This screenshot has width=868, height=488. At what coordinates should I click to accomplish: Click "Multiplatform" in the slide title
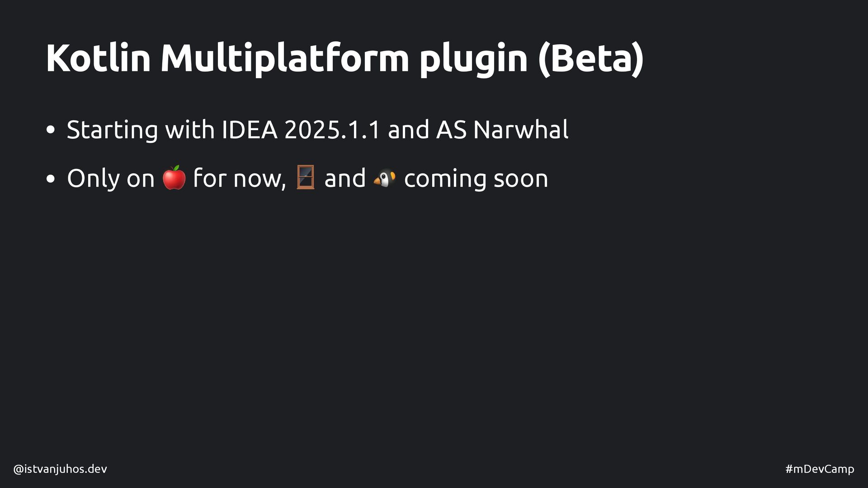pos(285,58)
